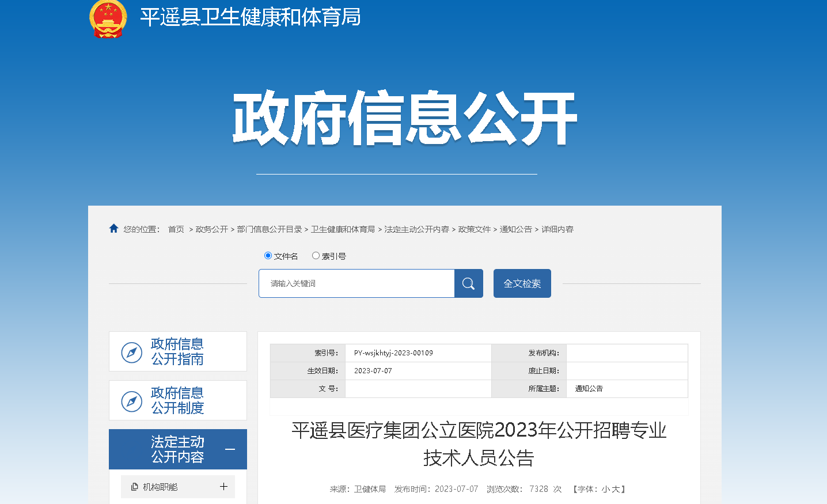Open 政策文件 breadcrumb link
Screen dimensions: 827x504
click(475, 229)
